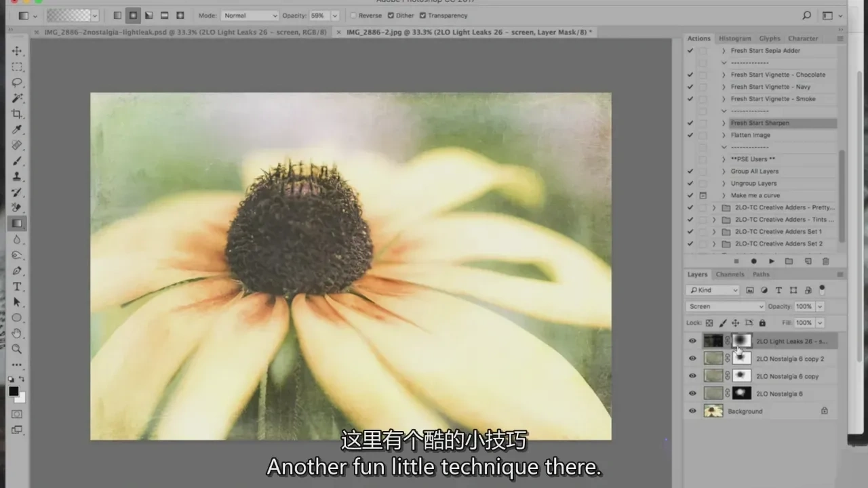Pick the Eyedropper tool

[x=17, y=129]
